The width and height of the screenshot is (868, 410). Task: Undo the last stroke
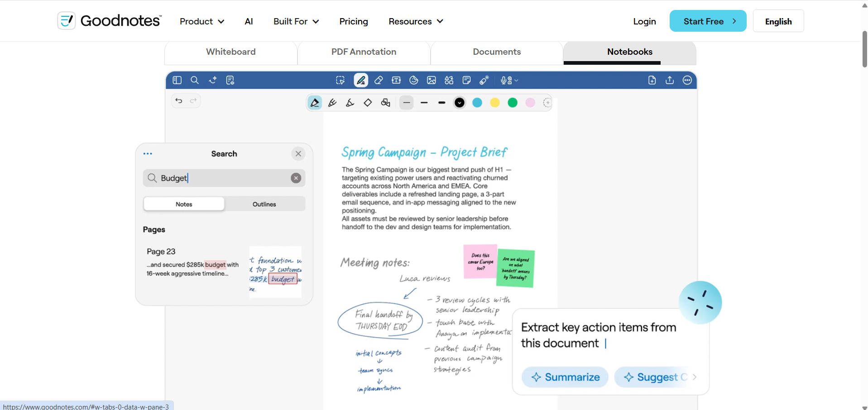(179, 100)
